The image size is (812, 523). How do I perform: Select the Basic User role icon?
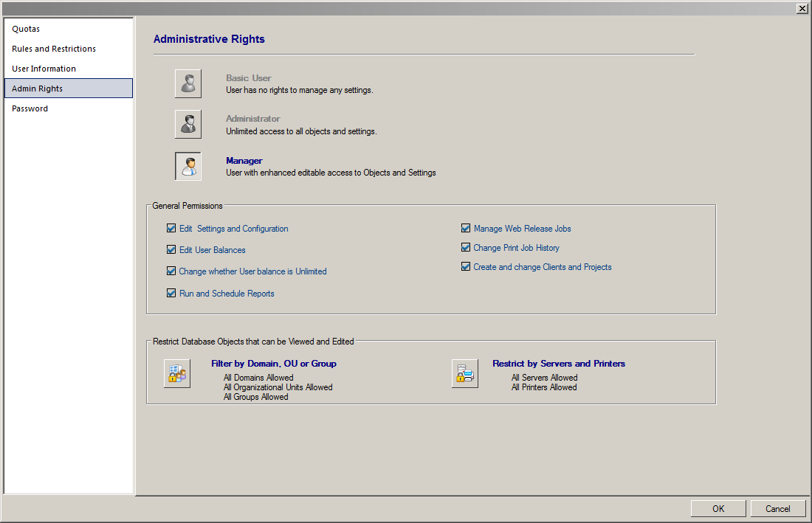188,84
